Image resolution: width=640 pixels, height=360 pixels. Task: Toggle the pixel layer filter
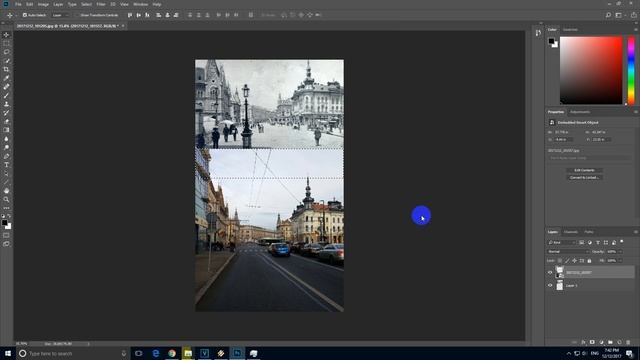point(582,242)
